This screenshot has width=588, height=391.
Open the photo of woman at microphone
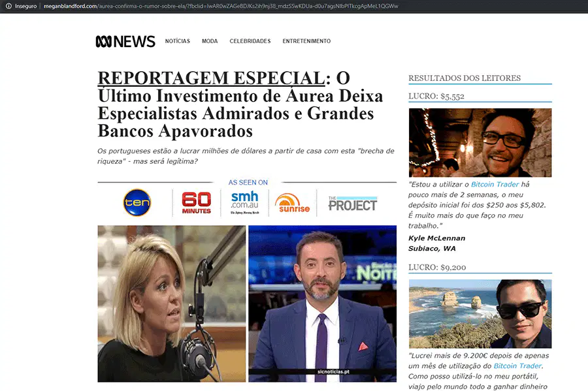(172, 304)
